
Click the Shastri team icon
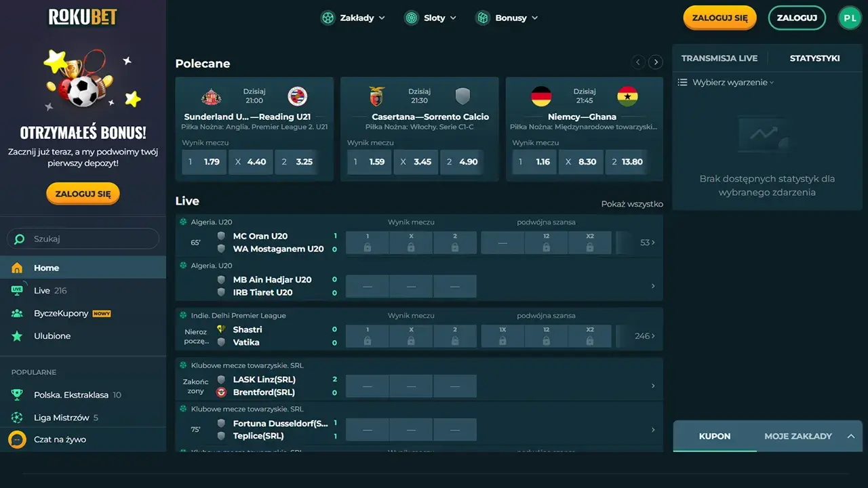point(221,329)
